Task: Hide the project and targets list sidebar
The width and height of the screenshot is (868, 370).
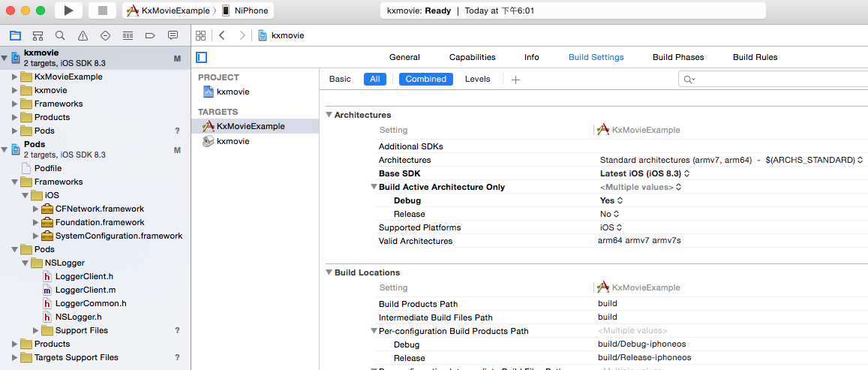Action: 202,57
